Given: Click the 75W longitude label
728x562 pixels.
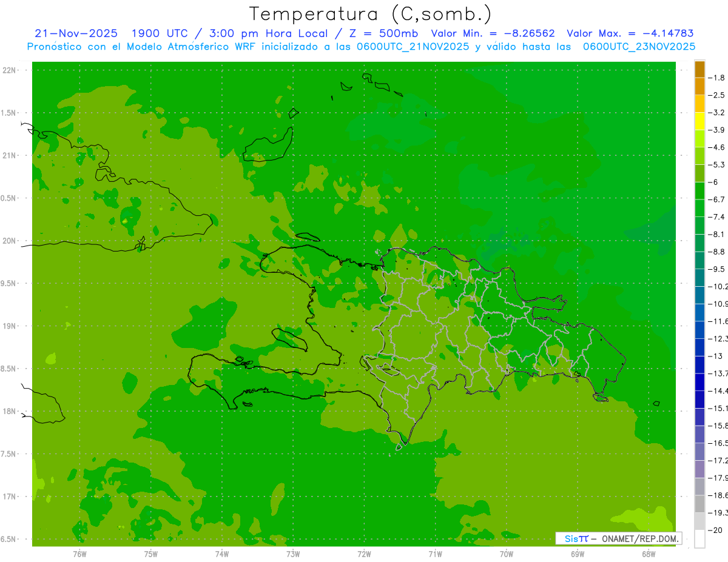Looking at the screenshot, I should pyautogui.click(x=151, y=554).
